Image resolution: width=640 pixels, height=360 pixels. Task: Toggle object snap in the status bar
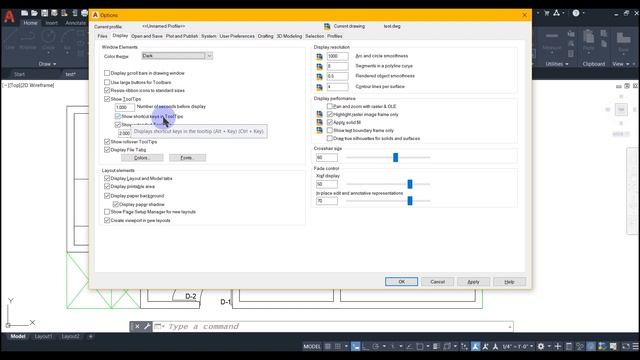420,347
